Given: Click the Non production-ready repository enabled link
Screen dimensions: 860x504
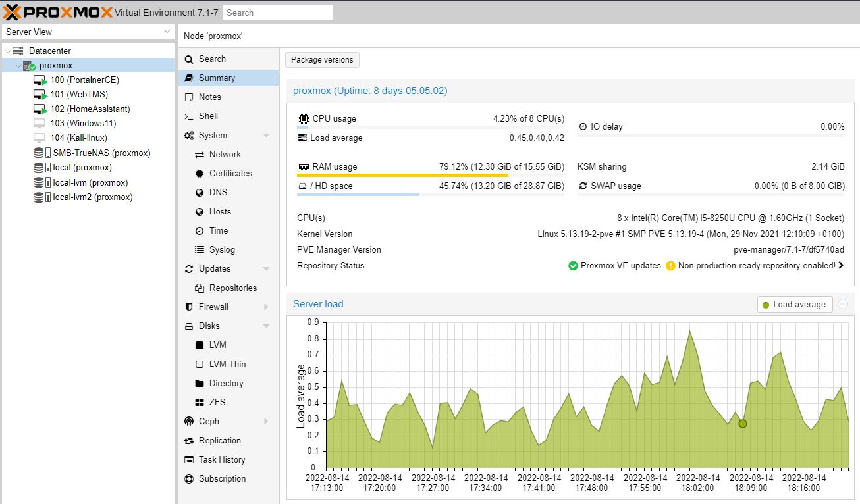Looking at the screenshot, I should (757, 266).
